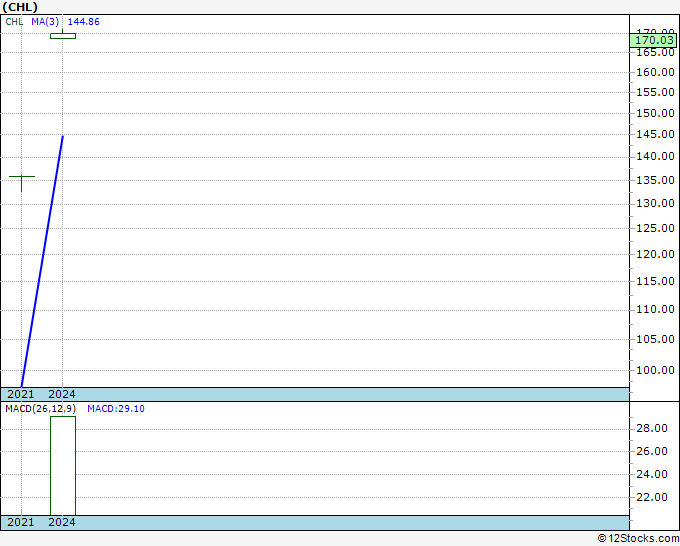Click the 140.00 price axis label
This screenshot has width=680, height=546.
655,157
